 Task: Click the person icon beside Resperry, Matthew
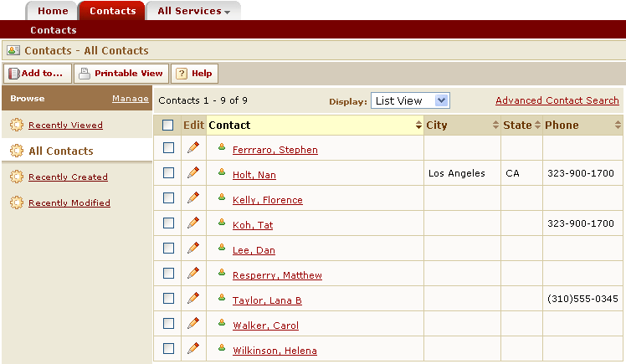coord(222,273)
